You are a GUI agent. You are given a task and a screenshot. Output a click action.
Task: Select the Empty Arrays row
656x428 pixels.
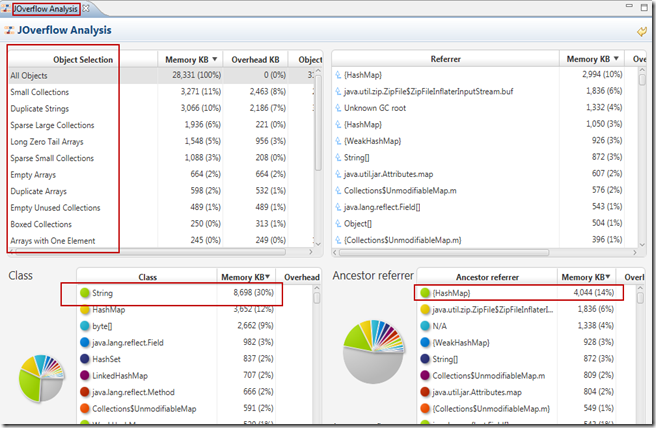pyautogui.click(x=161, y=174)
